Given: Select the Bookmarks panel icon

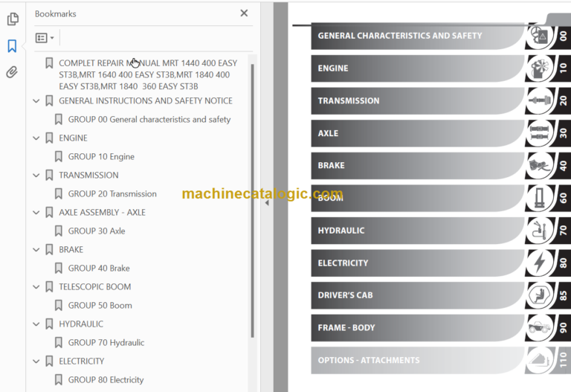Looking at the screenshot, I should [12, 46].
